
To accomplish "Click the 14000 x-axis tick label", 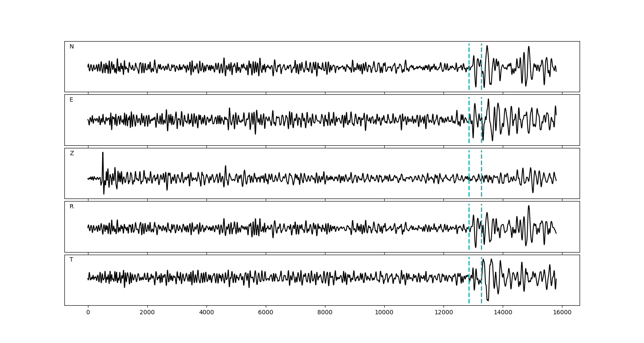I will pos(503,313).
